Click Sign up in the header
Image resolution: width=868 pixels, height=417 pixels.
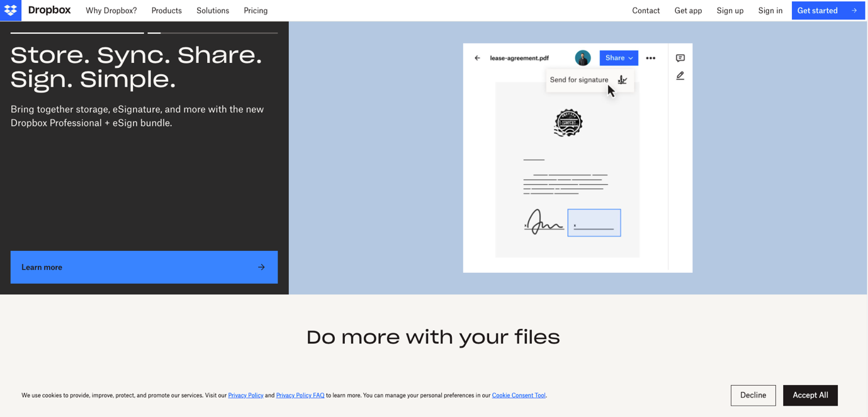point(730,11)
